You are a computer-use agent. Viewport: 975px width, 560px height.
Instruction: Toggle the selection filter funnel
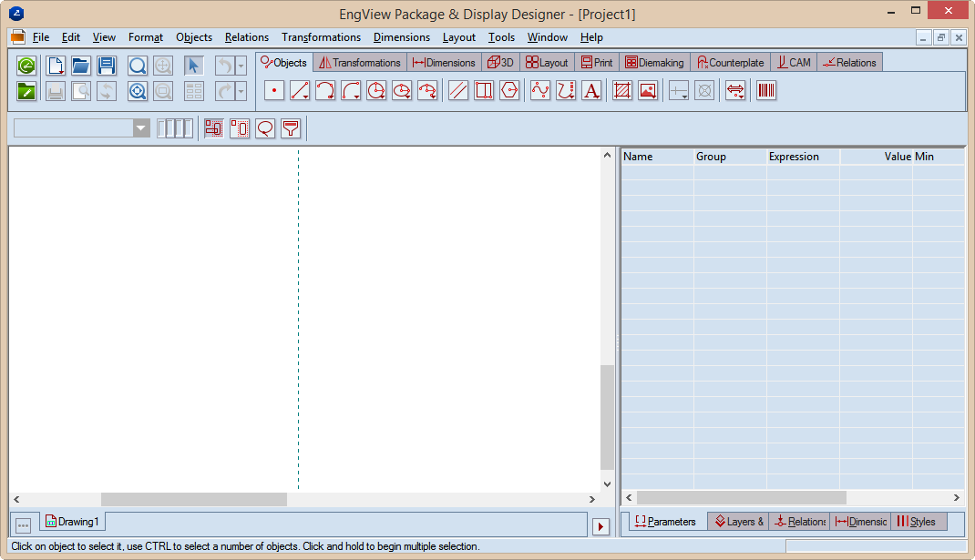click(x=291, y=128)
